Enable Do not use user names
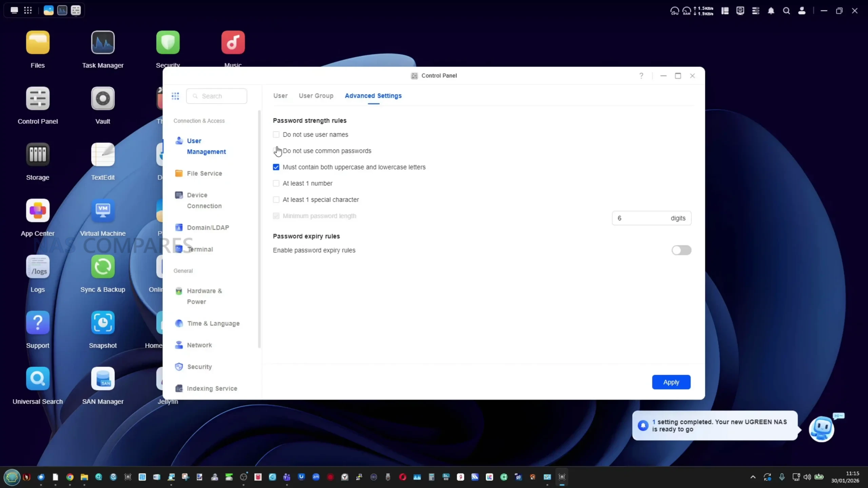The image size is (868, 488). 276,135
